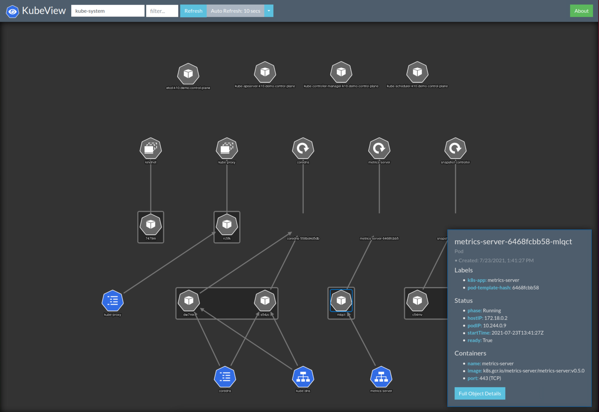The width and height of the screenshot is (599, 412).
Task: Click the startTime status entry
Action: coord(505,333)
